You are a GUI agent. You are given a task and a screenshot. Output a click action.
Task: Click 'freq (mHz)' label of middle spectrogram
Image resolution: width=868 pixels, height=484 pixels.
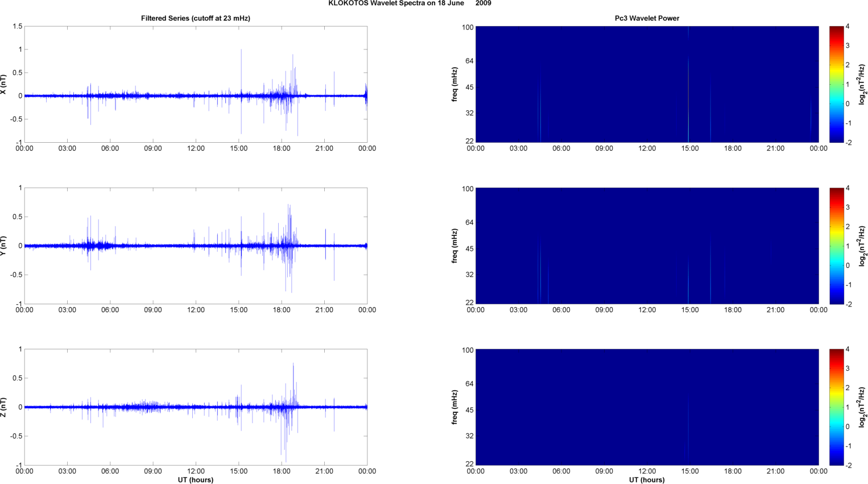(454, 246)
